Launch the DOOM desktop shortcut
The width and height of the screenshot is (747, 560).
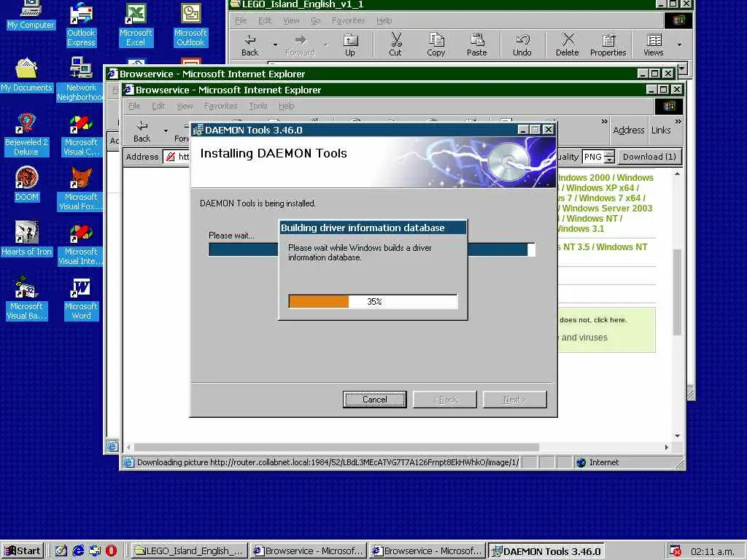(27, 184)
